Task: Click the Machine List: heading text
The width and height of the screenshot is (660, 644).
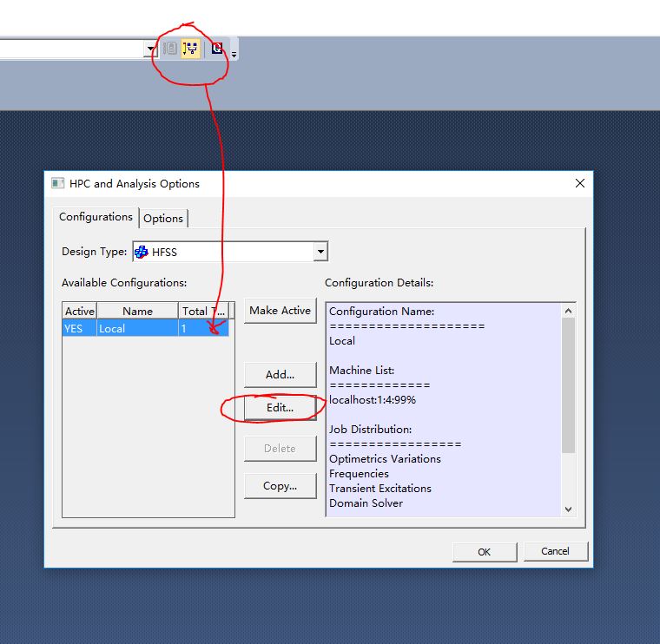Action: (361, 370)
